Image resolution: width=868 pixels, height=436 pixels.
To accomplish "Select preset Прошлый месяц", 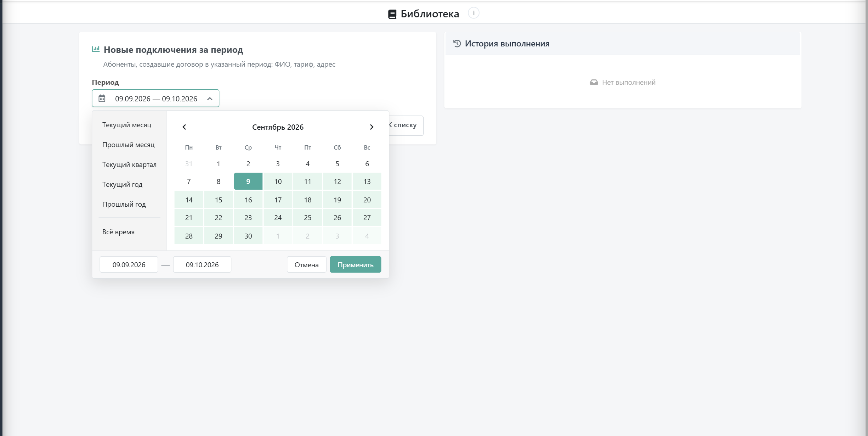I will (x=129, y=145).
